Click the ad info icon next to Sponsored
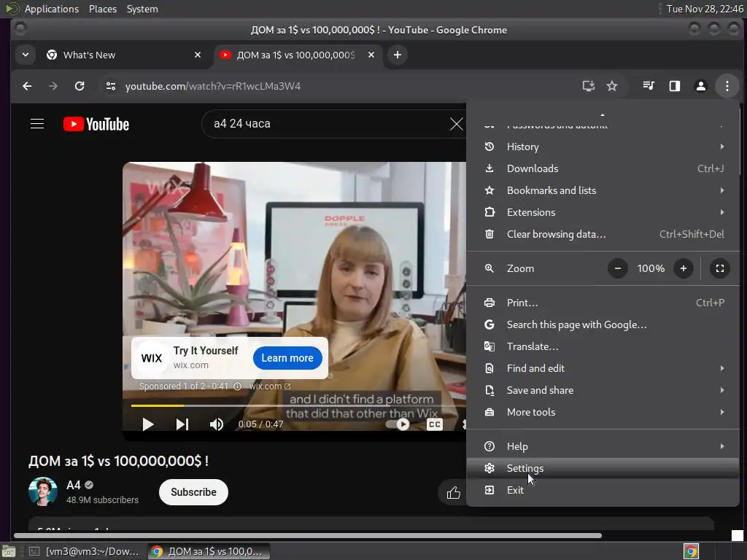 237,386
